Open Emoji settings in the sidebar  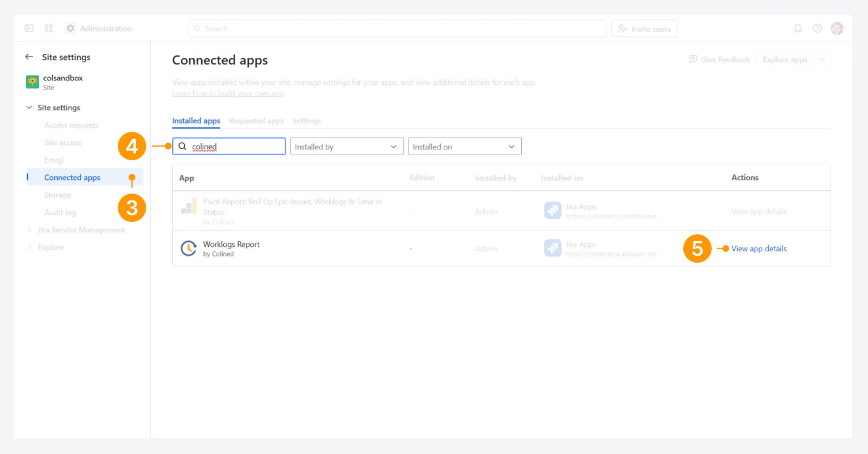click(x=54, y=160)
